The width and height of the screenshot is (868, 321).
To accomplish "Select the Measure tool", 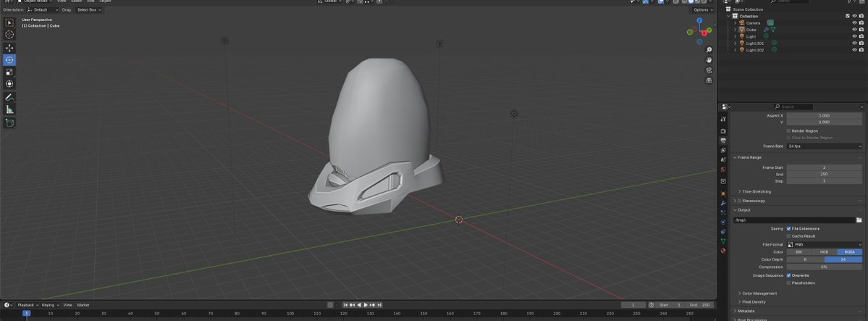I will click(9, 109).
